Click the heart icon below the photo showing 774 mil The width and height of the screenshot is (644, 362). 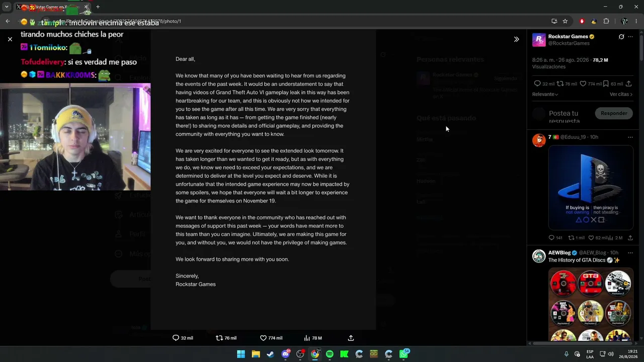pyautogui.click(x=263, y=338)
